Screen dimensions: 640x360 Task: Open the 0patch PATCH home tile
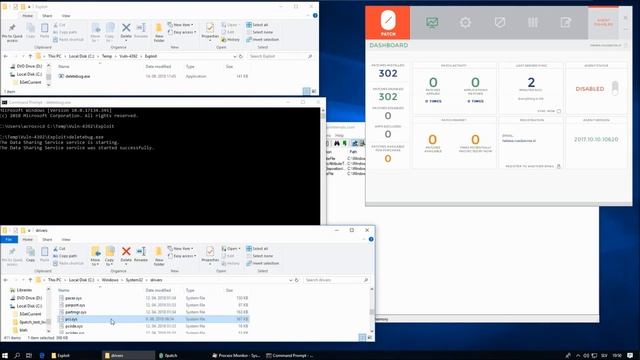pyautogui.click(x=388, y=23)
